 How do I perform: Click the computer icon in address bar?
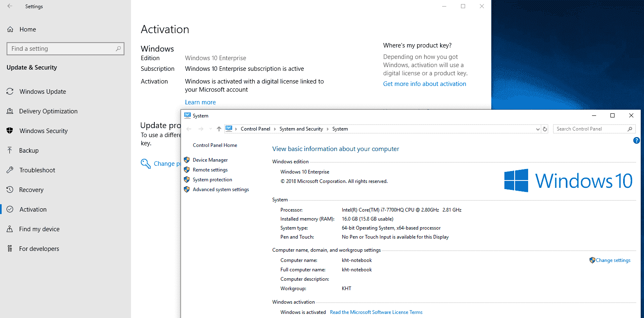pos(229,129)
